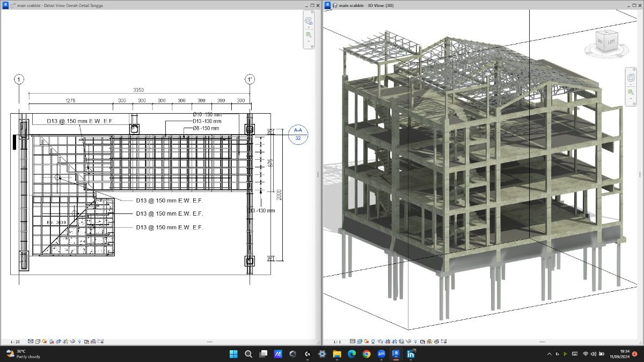
Task: Open the Zoom app from the taskbar
Action: pyautogui.click(x=381, y=354)
